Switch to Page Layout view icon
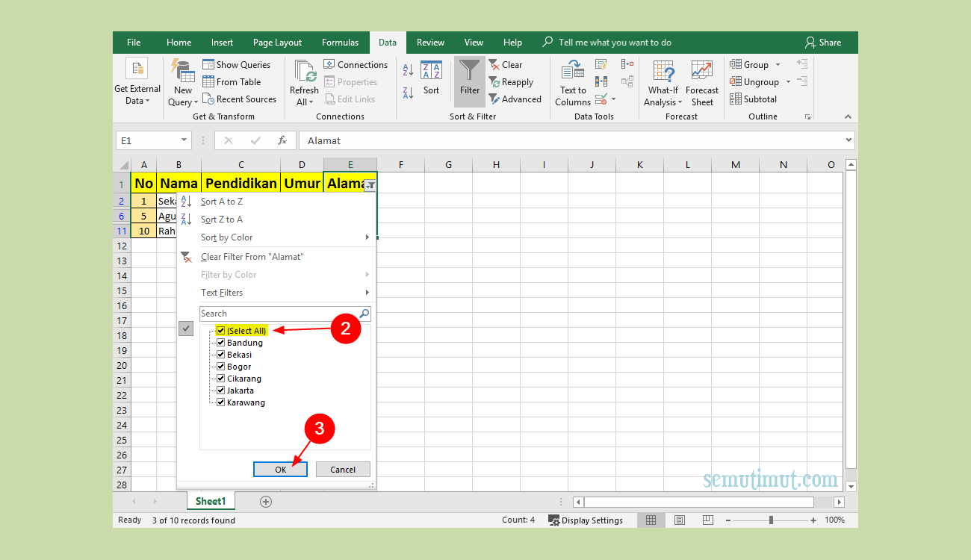 tap(679, 520)
